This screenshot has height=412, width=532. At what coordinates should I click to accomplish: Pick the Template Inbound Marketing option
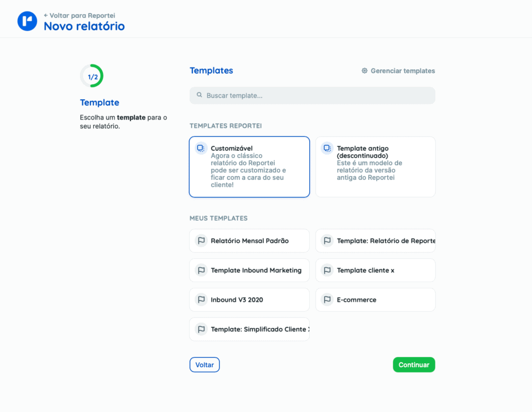tap(249, 270)
